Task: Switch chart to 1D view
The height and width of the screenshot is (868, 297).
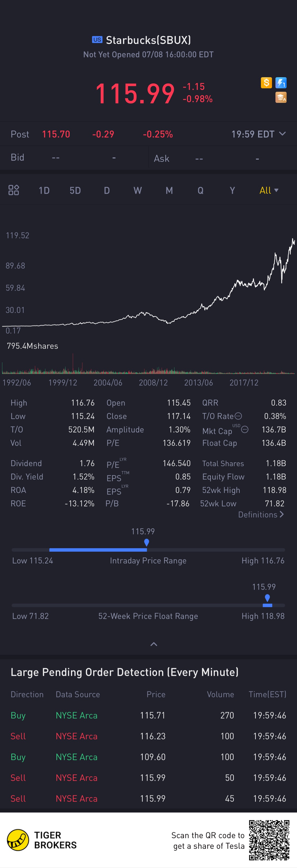Action: pyautogui.click(x=44, y=190)
